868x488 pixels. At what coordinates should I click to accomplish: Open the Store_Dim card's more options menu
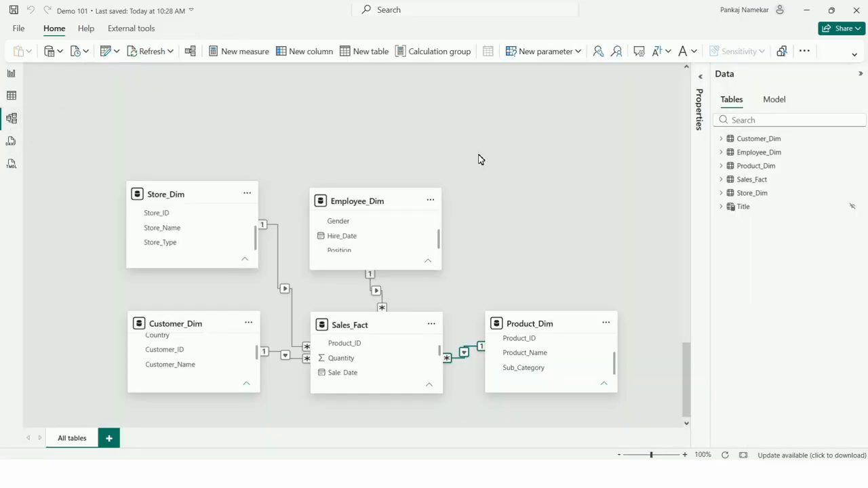247,193
